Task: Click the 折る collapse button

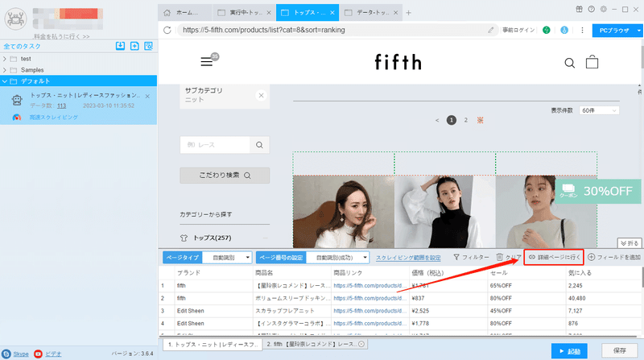Action: (x=630, y=243)
